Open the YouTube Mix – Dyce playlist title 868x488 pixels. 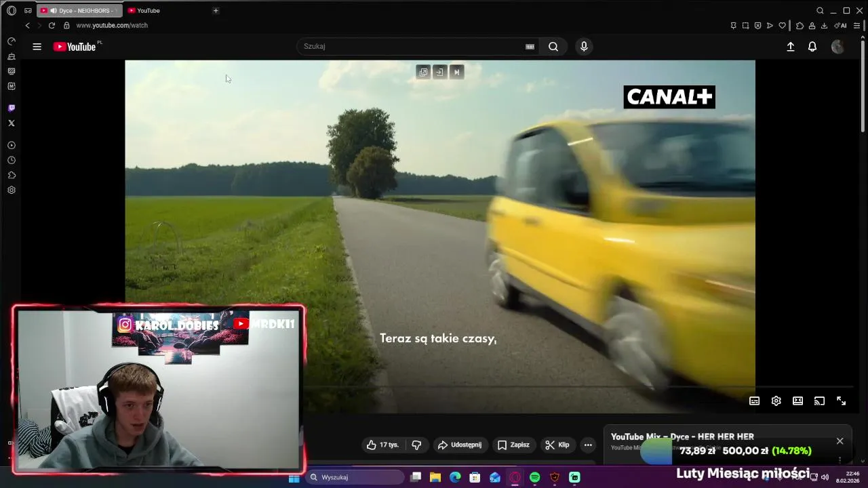point(682,437)
